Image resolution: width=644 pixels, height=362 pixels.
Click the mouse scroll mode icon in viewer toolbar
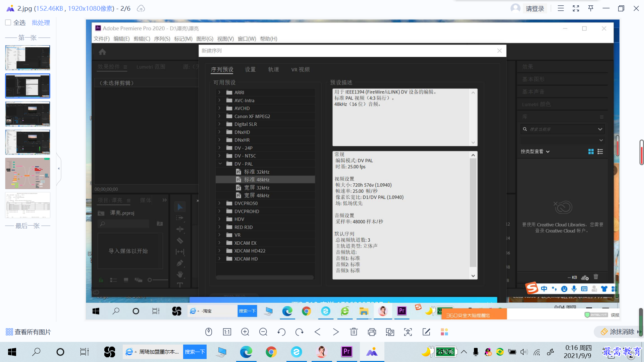[209, 332]
